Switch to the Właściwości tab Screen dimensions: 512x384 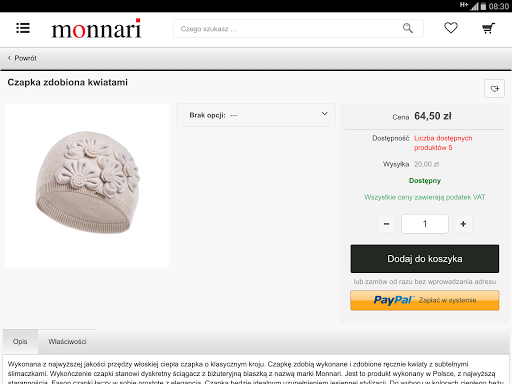[67, 342]
